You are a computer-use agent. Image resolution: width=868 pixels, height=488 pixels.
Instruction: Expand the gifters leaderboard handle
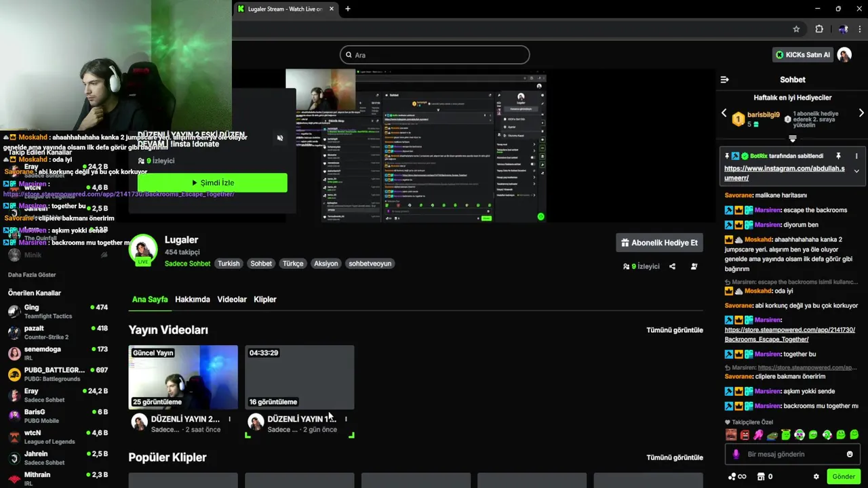(x=792, y=138)
